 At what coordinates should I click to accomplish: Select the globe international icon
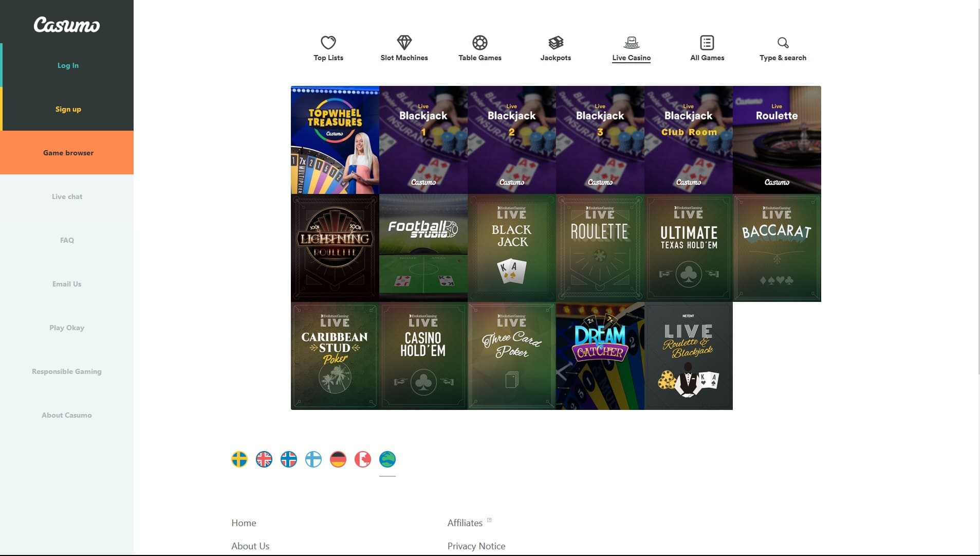coord(387,459)
